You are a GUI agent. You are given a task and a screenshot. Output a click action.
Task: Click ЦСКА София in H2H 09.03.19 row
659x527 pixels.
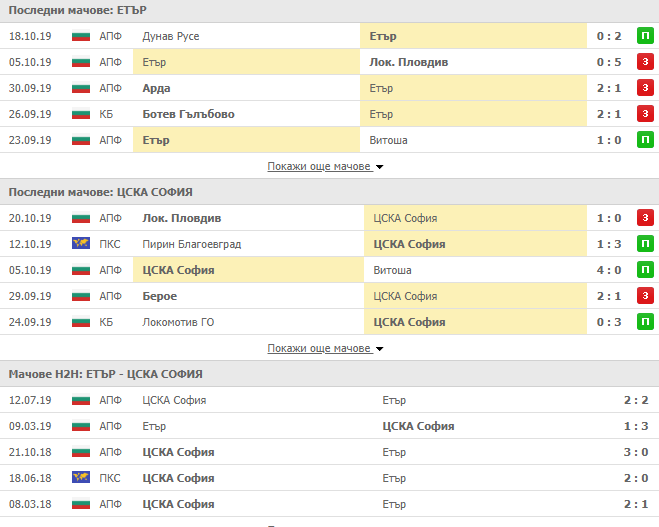(418, 426)
